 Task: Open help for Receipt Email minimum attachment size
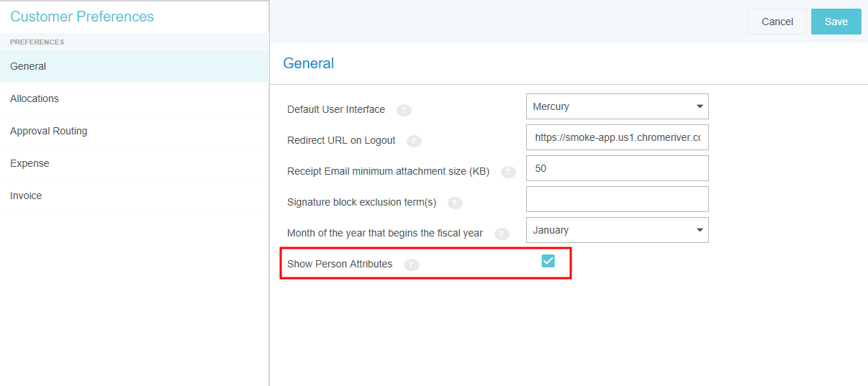coord(508,172)
